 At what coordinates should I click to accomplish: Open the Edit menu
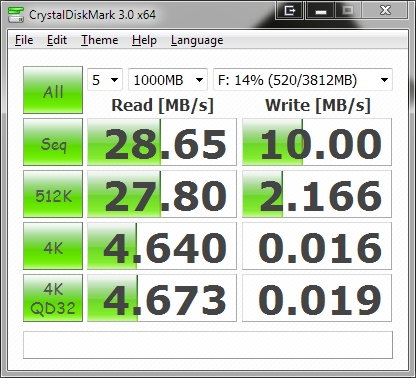57,40
